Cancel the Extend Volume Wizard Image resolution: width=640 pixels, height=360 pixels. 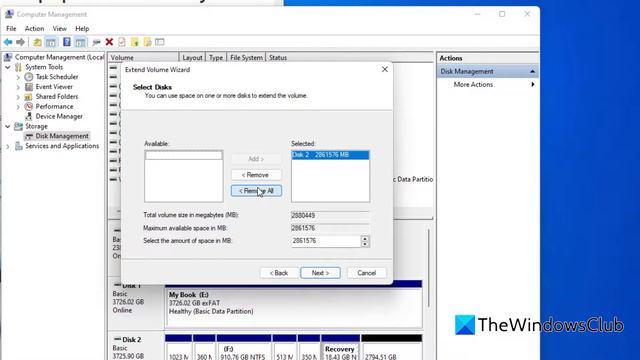click(367, 273)
